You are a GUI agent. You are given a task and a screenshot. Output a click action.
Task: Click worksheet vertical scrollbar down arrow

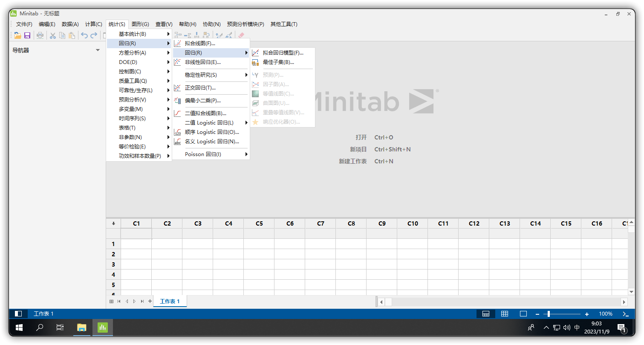(631, 292)
